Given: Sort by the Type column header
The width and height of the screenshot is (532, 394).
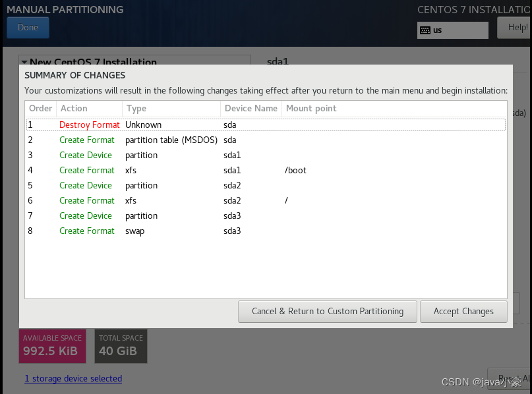Looking at the screenshot, I should pyautogui.click(x=171, y=109).
